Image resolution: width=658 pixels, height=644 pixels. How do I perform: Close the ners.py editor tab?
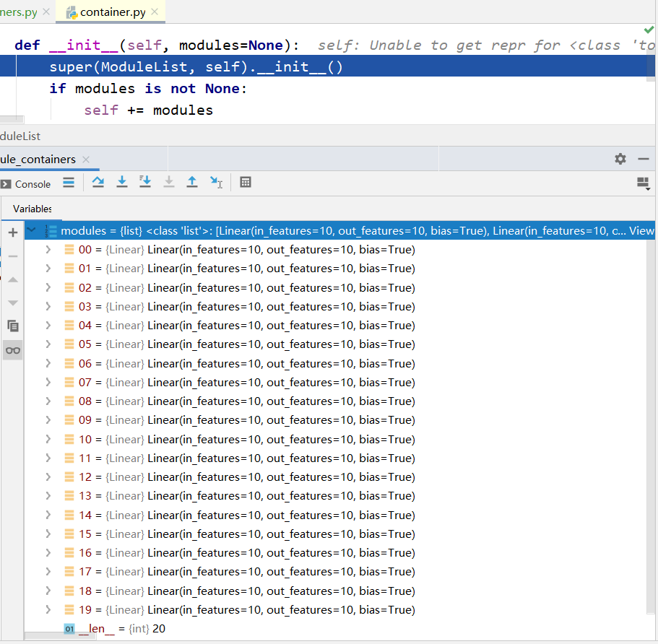pos(46,12)
